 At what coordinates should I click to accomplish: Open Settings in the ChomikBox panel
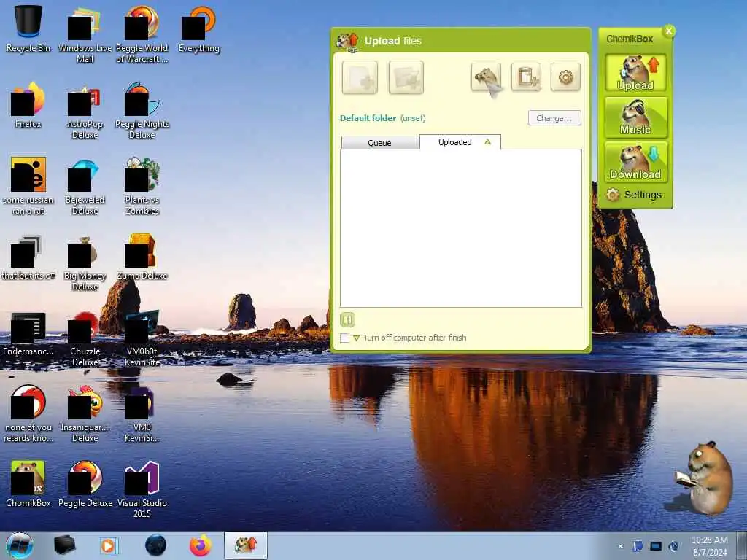(x=634, y=195)
